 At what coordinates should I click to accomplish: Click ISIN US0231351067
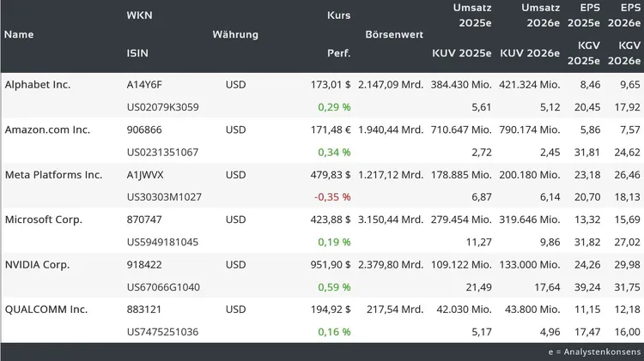(x=162, y=153)
